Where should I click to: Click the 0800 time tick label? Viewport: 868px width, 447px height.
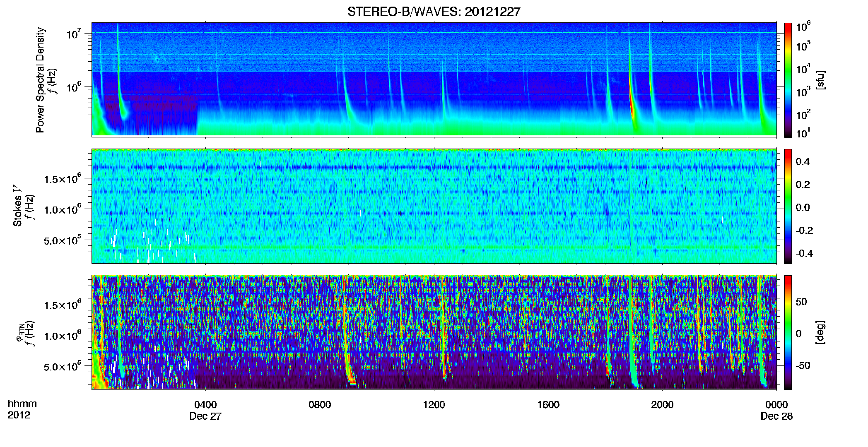320,404
